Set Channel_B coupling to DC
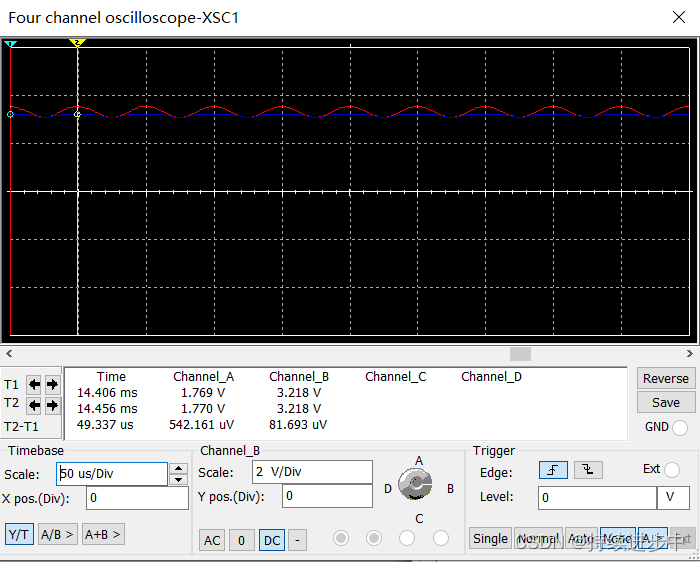The height and width of the screenshot is (562, 700). pyautogui.click(x=272, y=540)
